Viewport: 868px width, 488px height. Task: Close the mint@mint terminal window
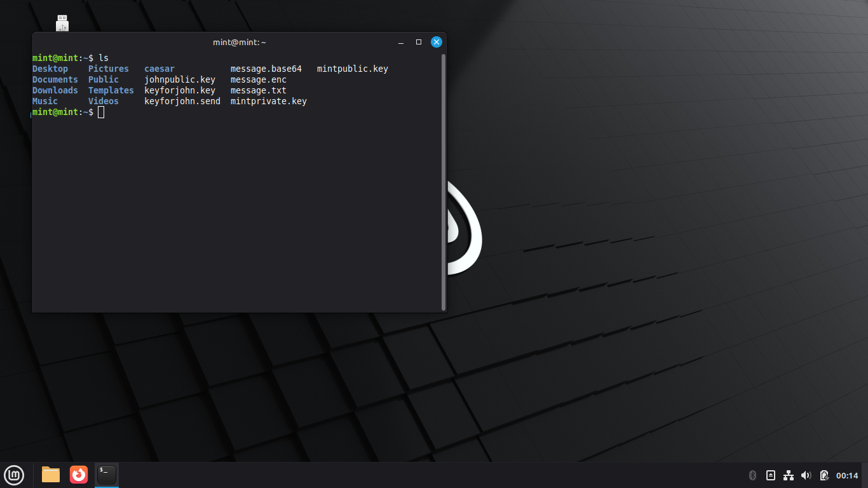coord(437,42)
